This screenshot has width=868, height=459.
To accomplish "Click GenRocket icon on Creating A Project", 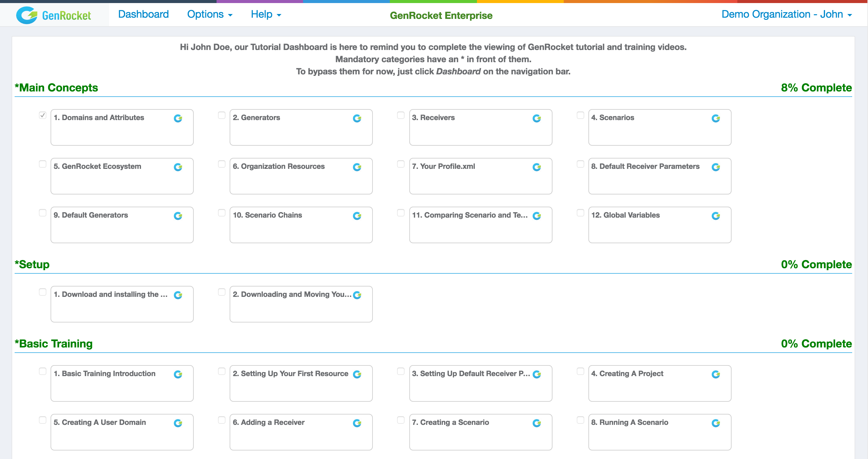I will click(x=716, y=374).
